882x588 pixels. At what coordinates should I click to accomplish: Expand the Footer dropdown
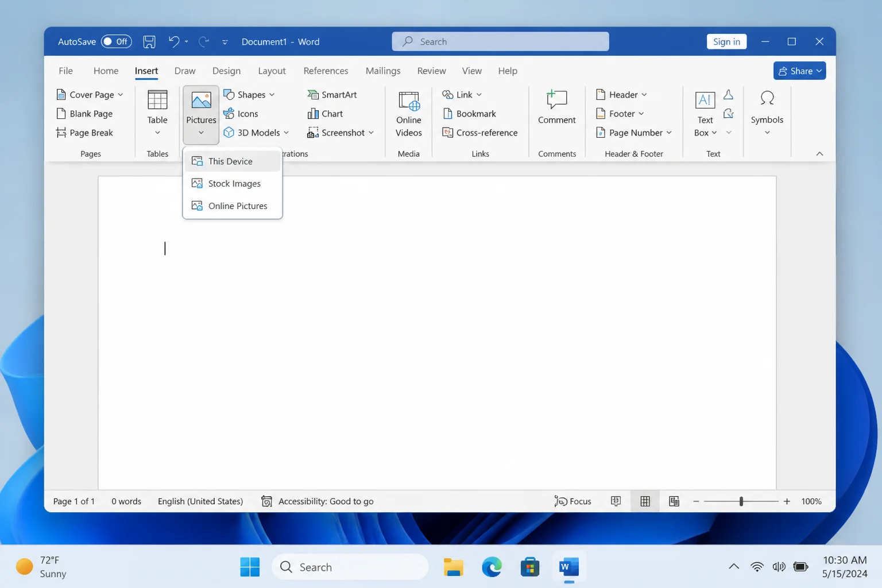620,114
